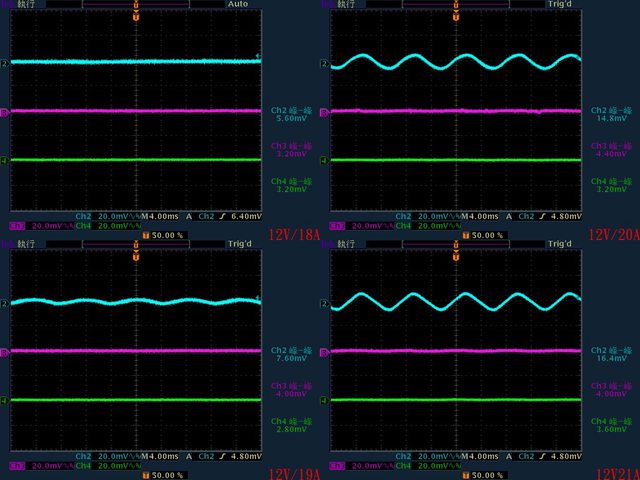Click the Trig'd status in the 12V/20A panel
The height and width of the screenshot is (480, 640).
[x=560, y=4]
